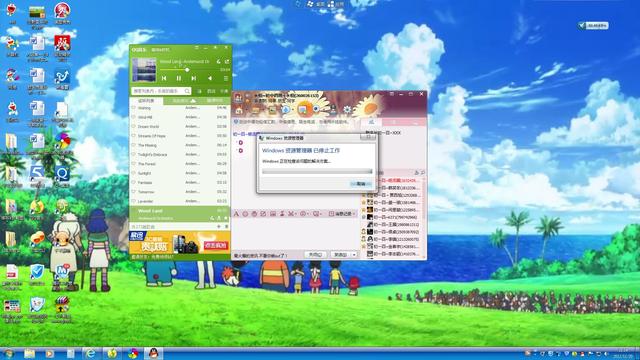Cancel the Windows Explorer stopped working dialog

point(360,184)
